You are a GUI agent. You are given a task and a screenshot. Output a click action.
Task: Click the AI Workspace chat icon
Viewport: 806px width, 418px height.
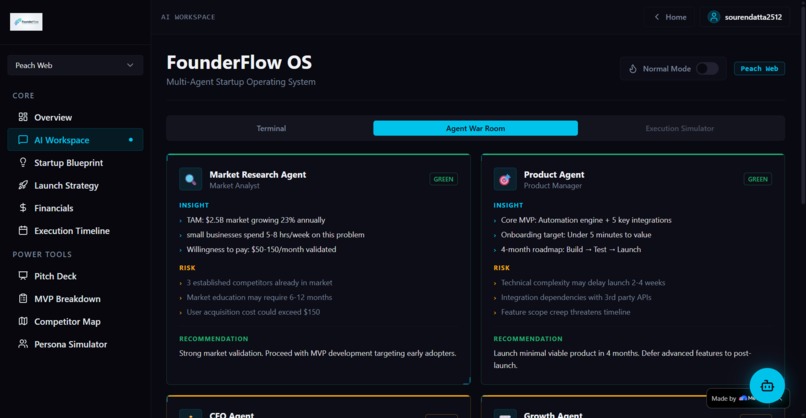[23, 140]
